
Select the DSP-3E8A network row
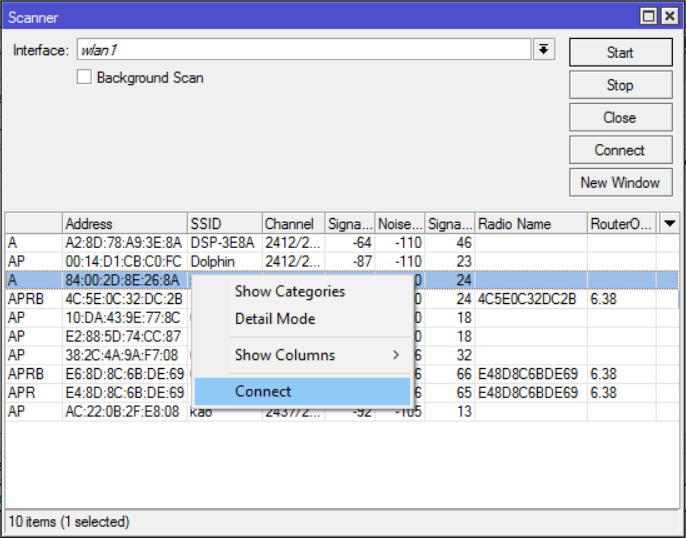pos(223,242)
